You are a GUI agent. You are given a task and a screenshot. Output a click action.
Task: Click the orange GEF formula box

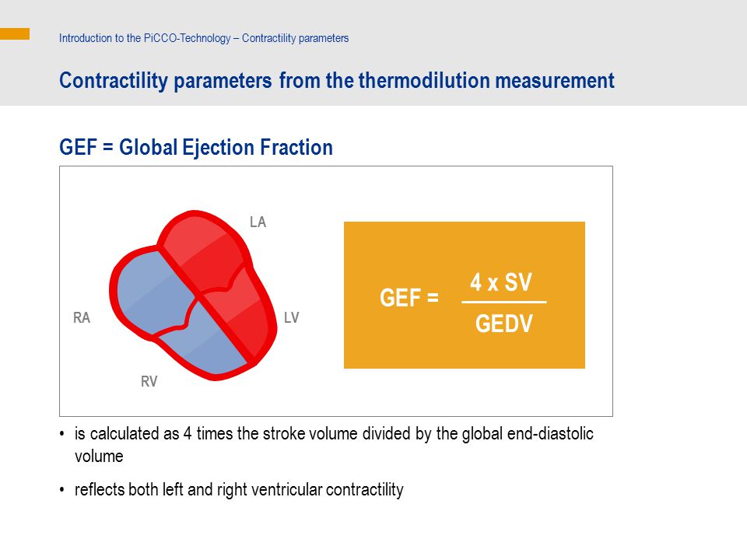click(x=464, y=295)
